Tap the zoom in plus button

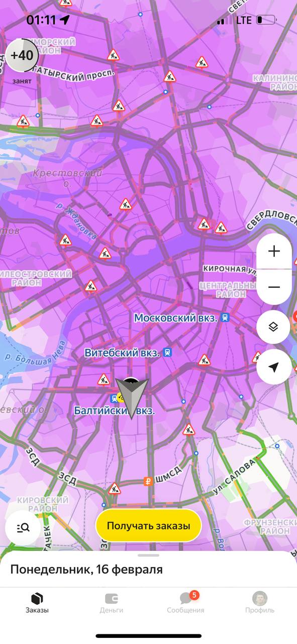point(274,251)
